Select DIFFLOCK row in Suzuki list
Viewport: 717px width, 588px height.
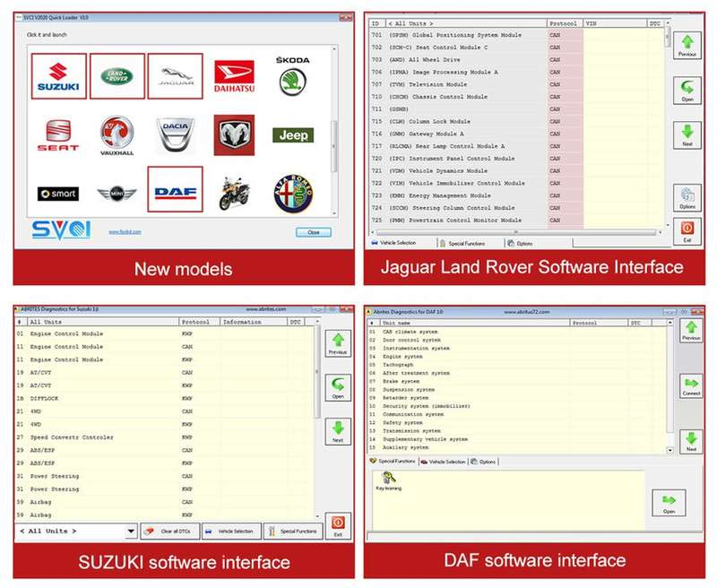[165, 398]
